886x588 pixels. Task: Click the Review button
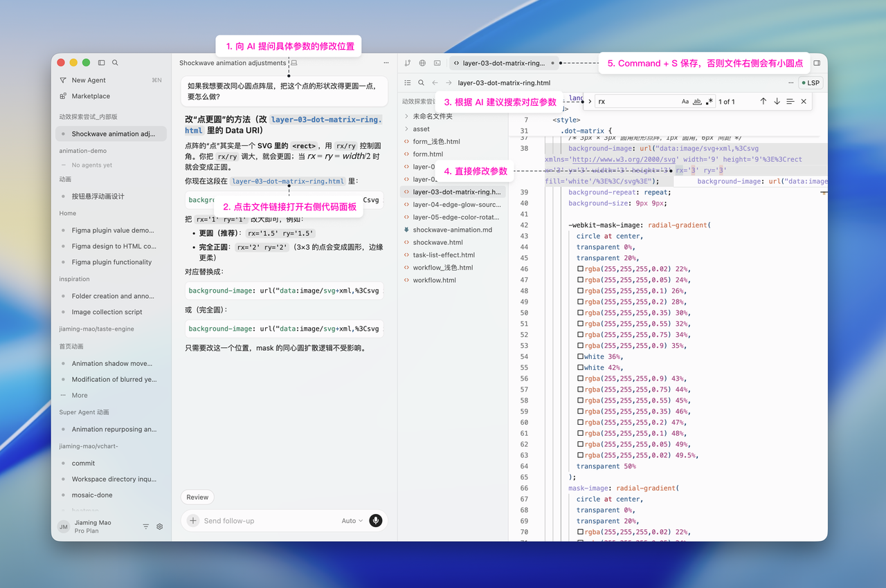197,497
